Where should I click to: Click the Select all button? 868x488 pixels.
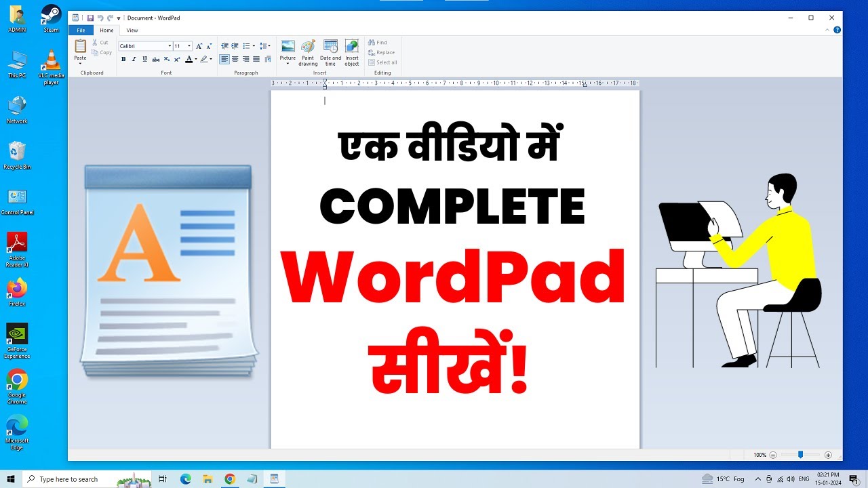click(x=382, y=62)
